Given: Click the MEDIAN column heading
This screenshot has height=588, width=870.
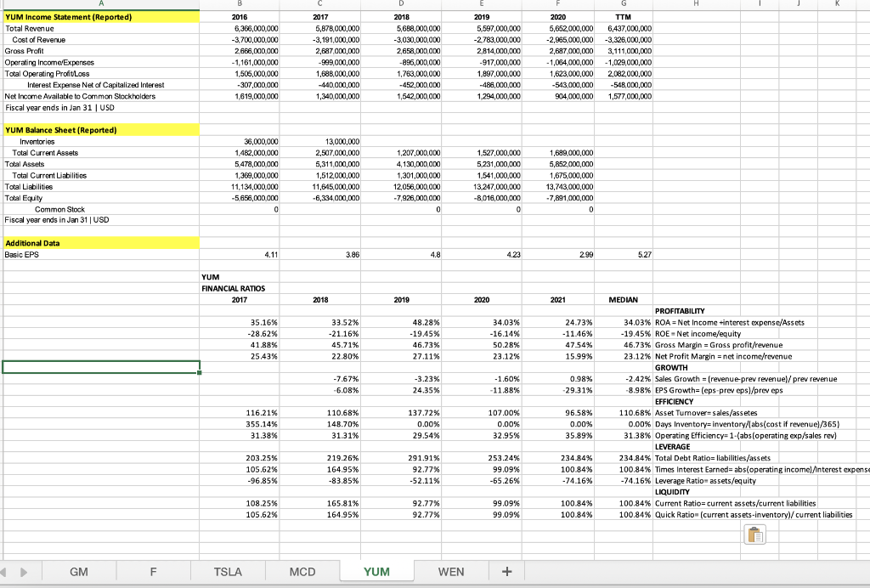Looking at the screenshot, I should [x=623, y=300].
